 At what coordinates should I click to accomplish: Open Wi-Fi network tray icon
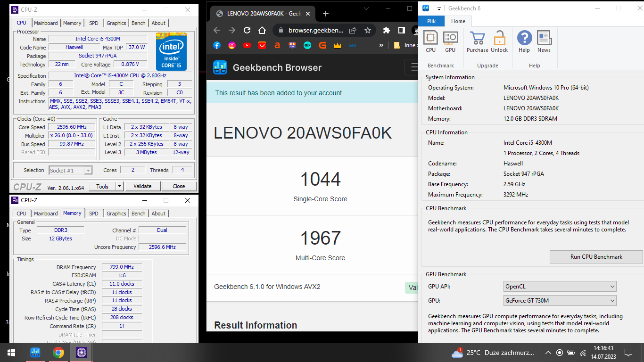[x=583, y=353]
